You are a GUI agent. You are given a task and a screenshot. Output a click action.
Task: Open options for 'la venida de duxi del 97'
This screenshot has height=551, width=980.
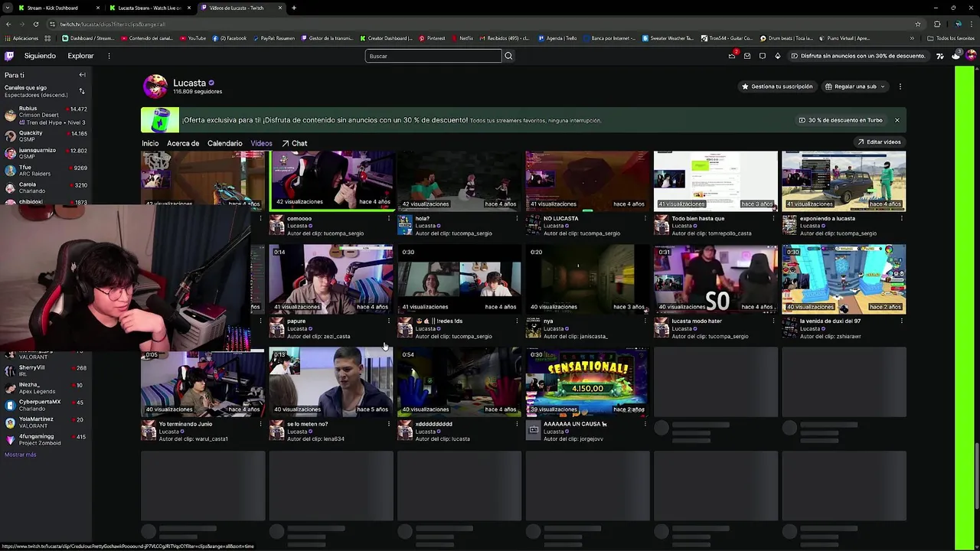pos(901,321)
